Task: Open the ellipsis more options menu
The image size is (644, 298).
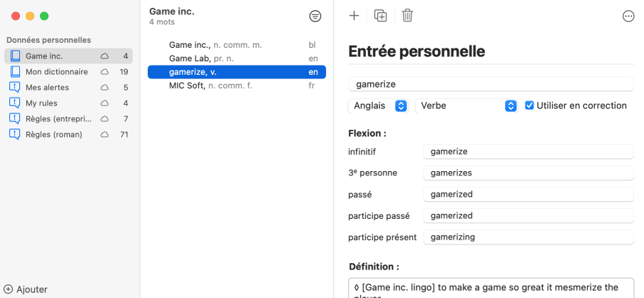Action: point(628,16)
